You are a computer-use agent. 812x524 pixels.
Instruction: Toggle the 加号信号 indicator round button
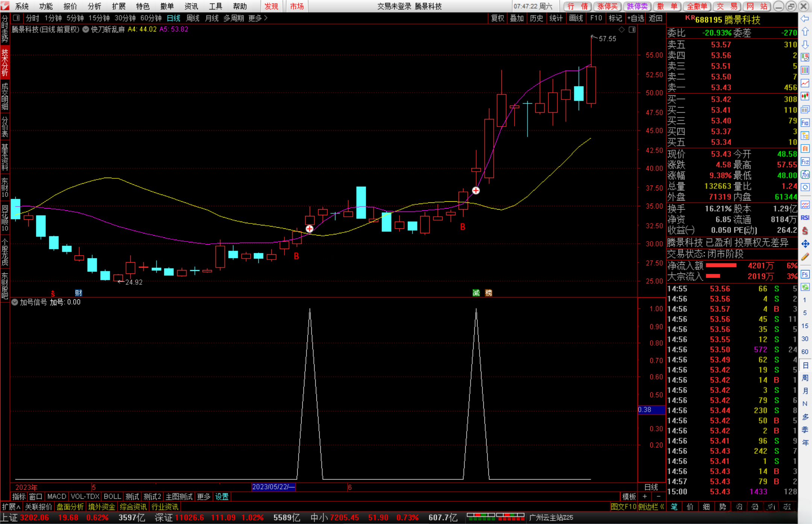pyautogui.click(x=15, y=302)
